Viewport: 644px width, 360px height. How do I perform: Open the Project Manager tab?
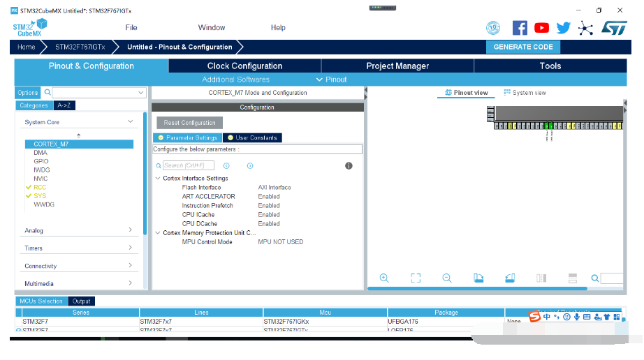(397, 66)
